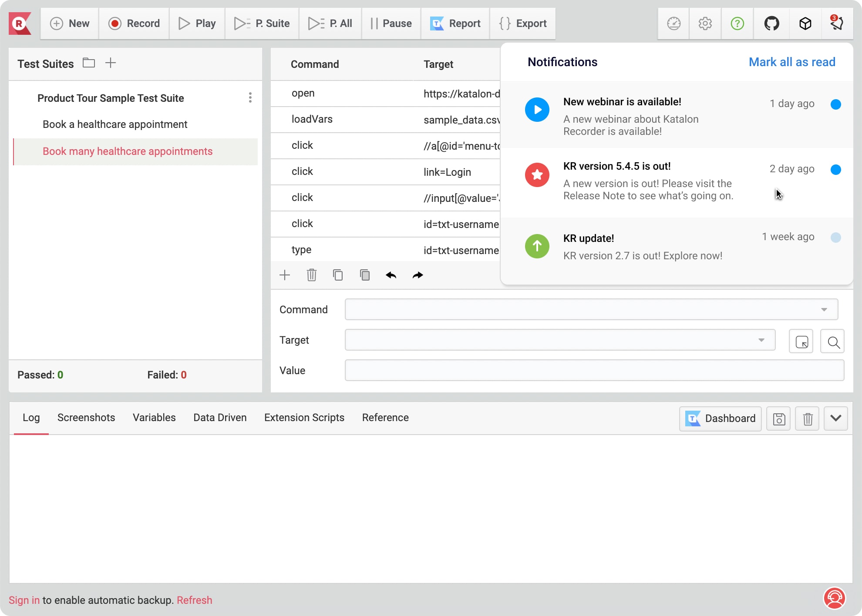862x616 pixels.
Task: Click into the Value input field
Action: [595, 370]
